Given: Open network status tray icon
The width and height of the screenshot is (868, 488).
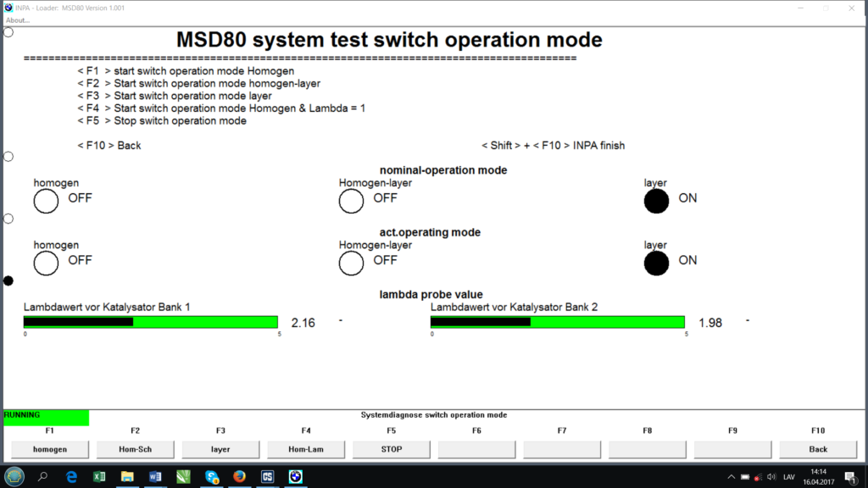Looking at the screenshot, I should point(759,477).
